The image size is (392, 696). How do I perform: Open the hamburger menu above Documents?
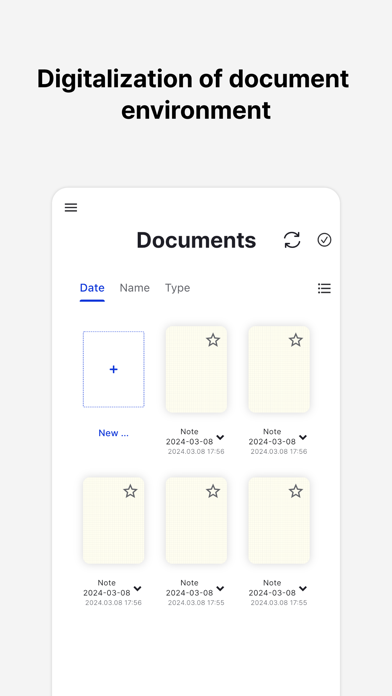click(x=71, y=207)
